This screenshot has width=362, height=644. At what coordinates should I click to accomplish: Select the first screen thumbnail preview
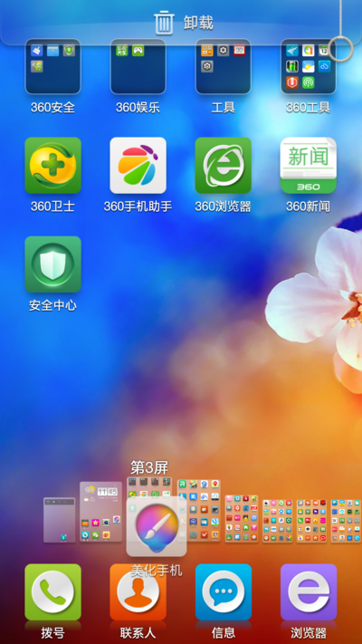pos(60,520)
